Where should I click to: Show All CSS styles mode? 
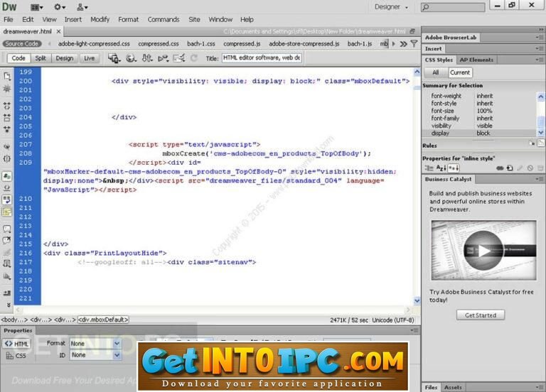coord(436,72)
